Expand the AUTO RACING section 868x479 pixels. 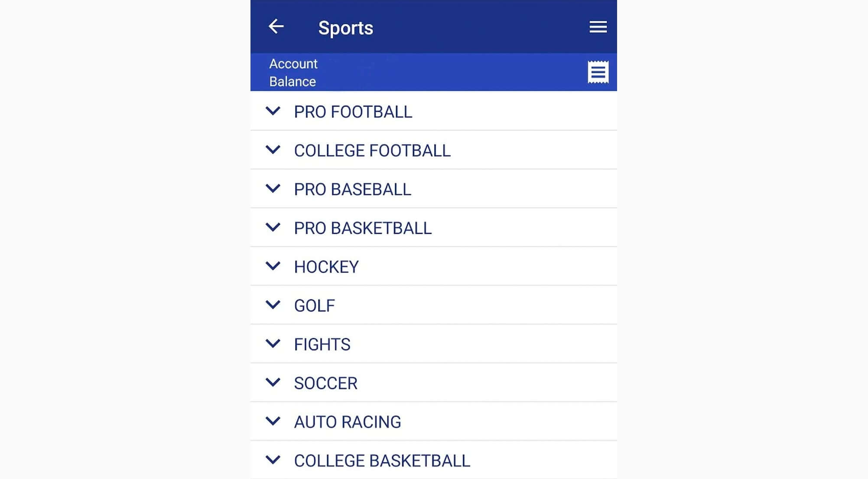pos(273,421)
